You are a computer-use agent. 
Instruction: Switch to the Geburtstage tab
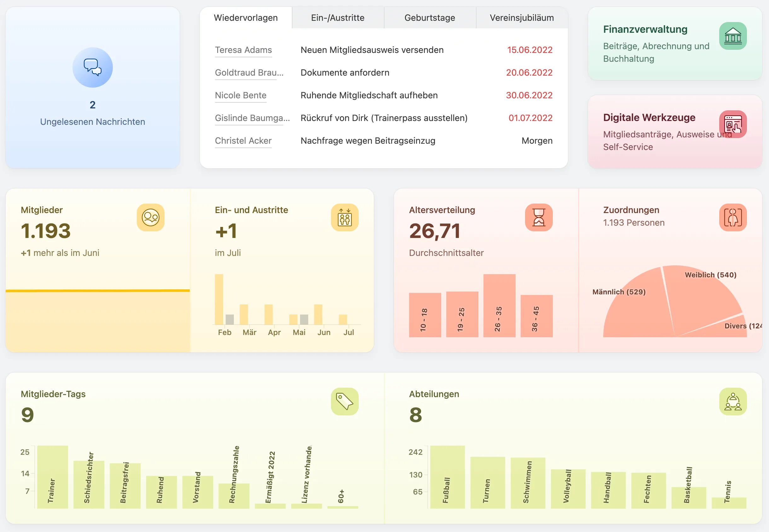click(x=430, y=18)
